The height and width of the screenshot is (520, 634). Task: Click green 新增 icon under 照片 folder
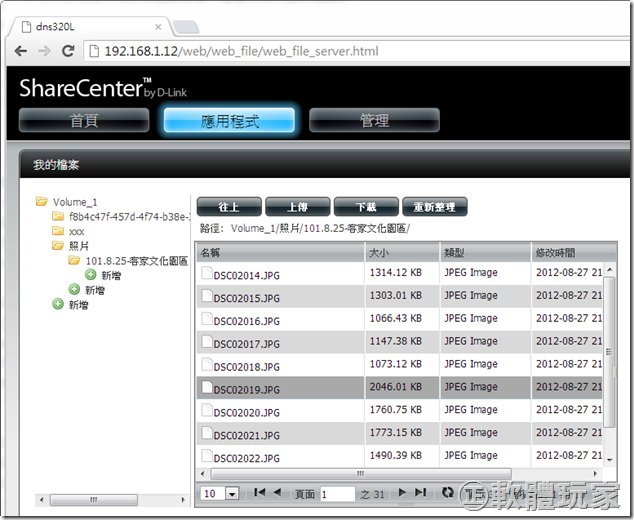[x=74, y=289]
